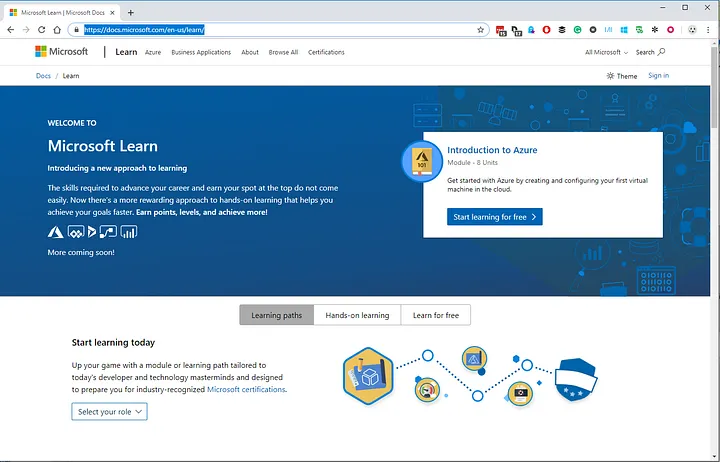Screen dimensions: 720x462
Task: Click the Learn site title link
Action: (126, 52)
